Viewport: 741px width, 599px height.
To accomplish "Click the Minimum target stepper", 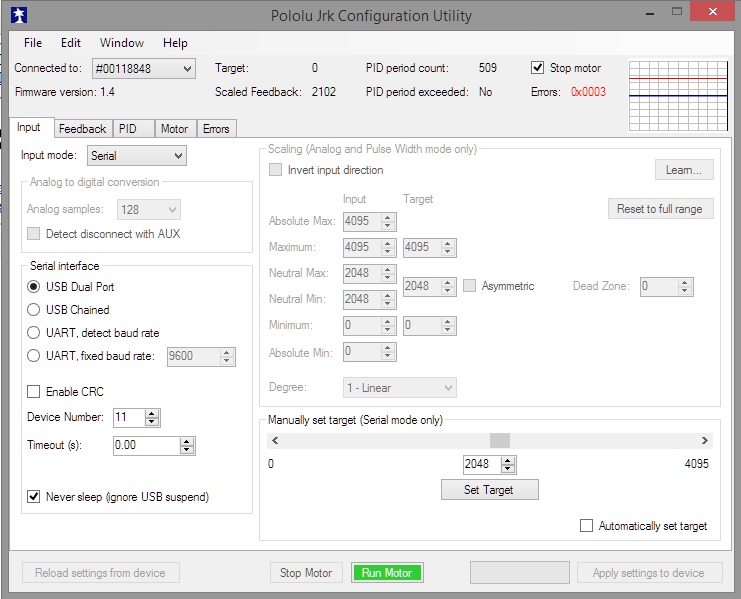I will [x=448, y=325].
